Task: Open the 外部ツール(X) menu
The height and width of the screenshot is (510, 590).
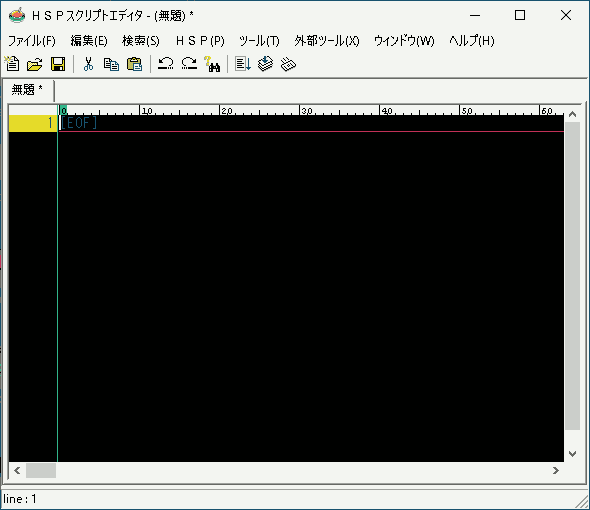Action: point(327,41)
